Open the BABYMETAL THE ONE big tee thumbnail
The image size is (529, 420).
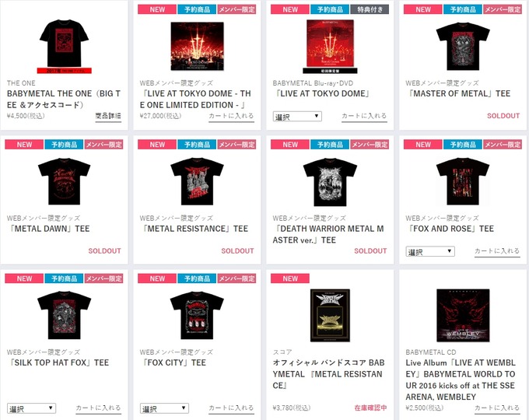[64, 46]
